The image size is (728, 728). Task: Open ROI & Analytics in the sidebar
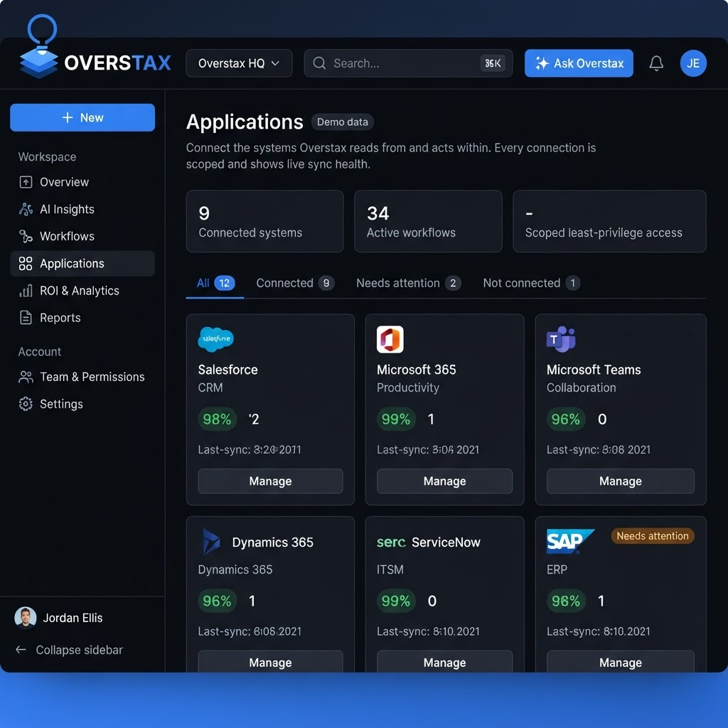82,291
